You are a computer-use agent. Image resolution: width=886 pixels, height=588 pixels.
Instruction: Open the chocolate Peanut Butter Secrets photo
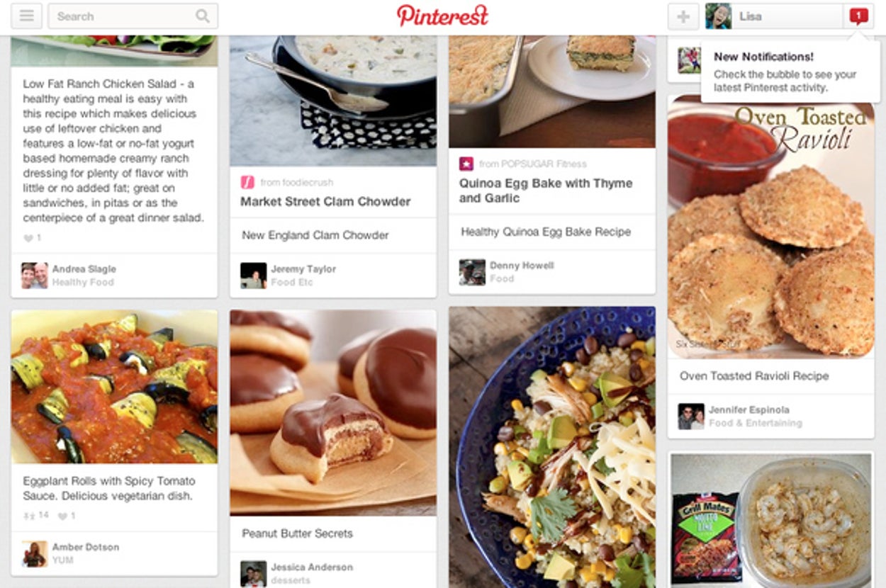333,412
